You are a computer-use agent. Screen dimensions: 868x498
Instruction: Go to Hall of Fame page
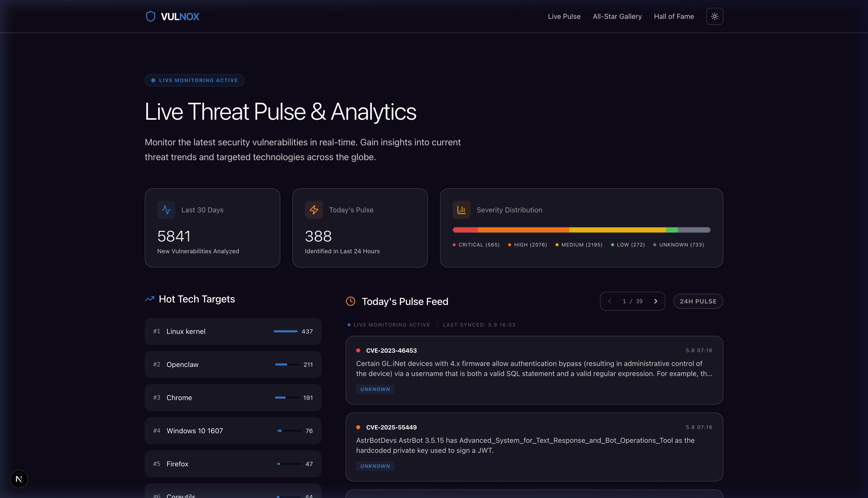click(674, 16)
